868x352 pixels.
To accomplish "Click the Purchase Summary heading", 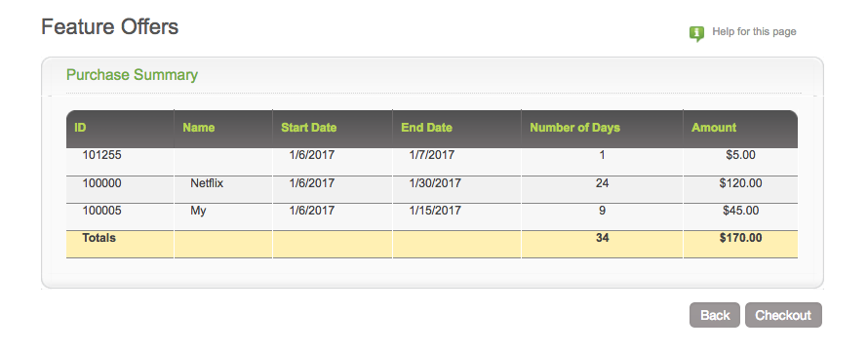I will pyautogui.click(x=132, y=75).
